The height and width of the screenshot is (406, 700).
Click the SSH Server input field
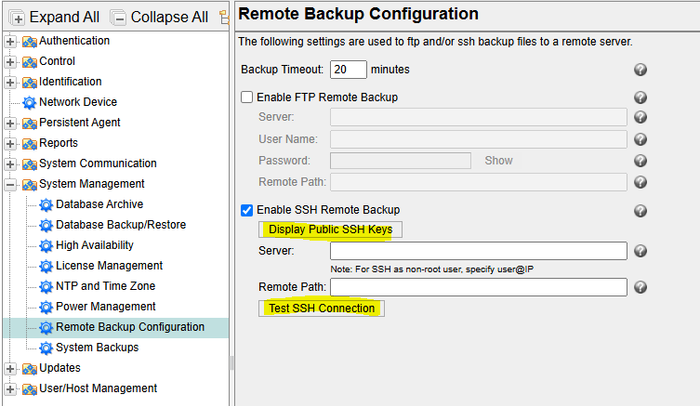(x=477, y=250)
